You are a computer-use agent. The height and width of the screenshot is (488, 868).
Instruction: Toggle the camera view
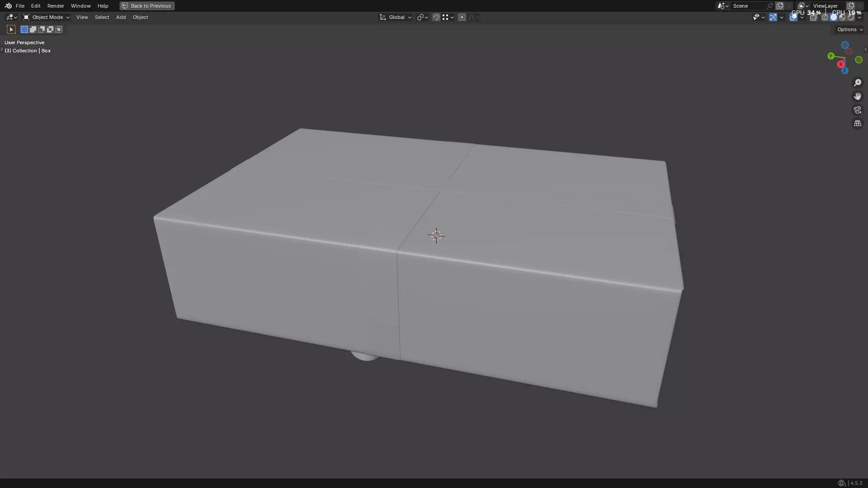coord(858,110)
